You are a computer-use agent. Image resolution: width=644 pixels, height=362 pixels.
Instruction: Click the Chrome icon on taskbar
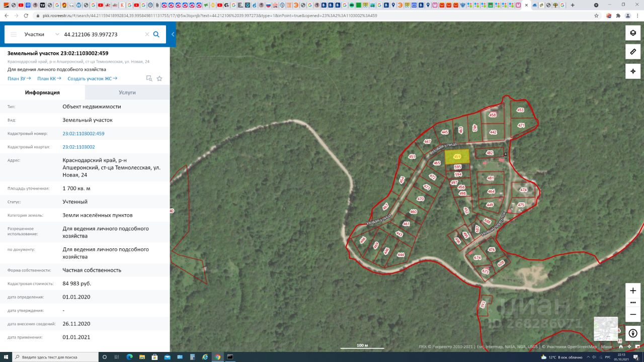(x=218, y=357)
